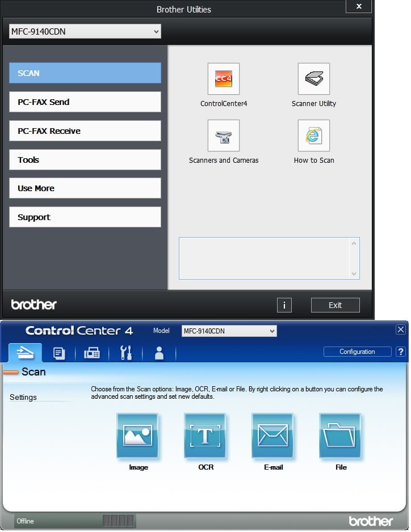Select the Use More category
The width and height of the screenshot is (411, 532).
(85, 188)
